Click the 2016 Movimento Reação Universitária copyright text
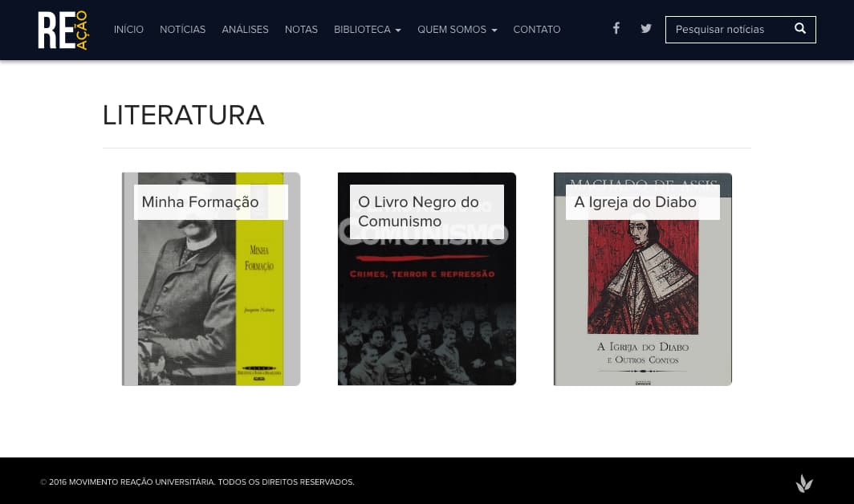The image size is (854, 504). tap(197, 482)
